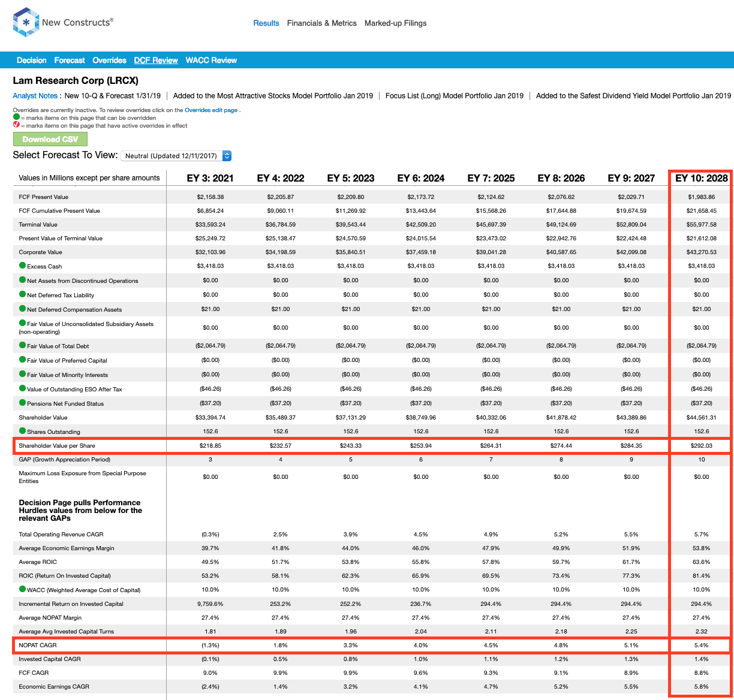
Task: Click the New Constructs hexagon logo
Action: click(x=25, y=23)
